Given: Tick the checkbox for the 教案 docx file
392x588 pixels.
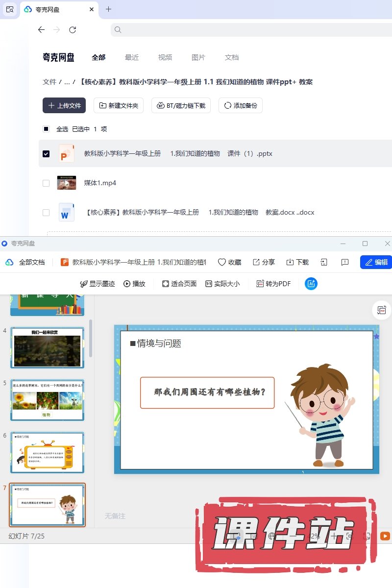Looking at the screenshot, I should [x=46, y=213].
